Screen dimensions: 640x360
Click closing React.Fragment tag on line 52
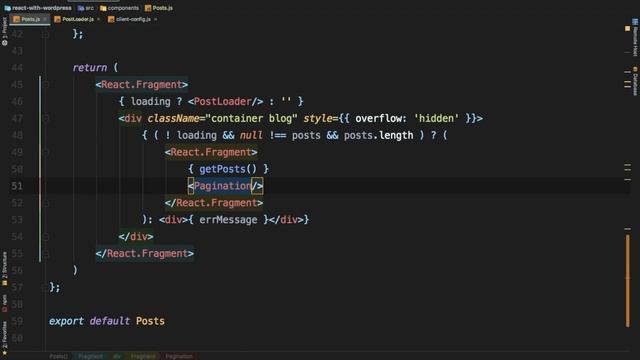pyautogui.click(x=214, y=203)
